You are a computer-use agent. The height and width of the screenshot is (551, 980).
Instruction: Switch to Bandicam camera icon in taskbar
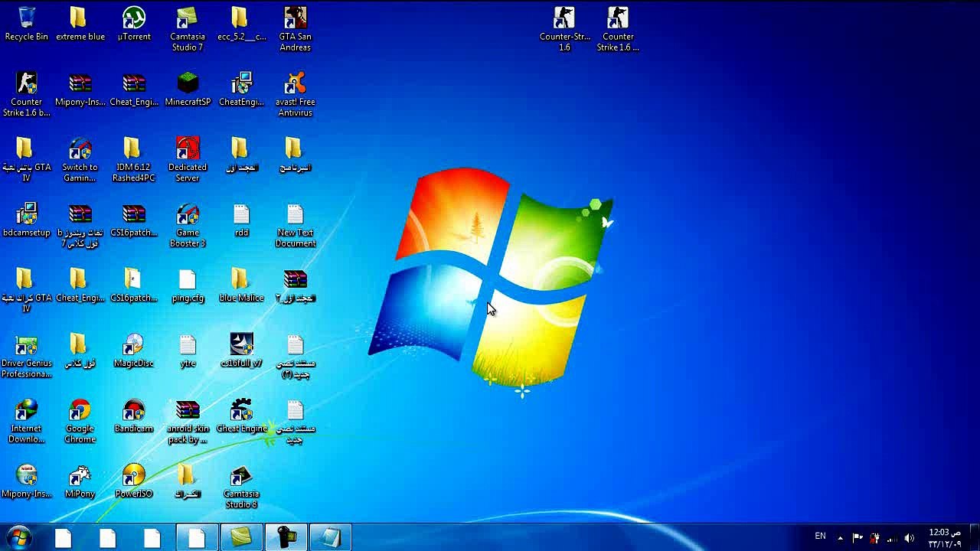point(286,537)
